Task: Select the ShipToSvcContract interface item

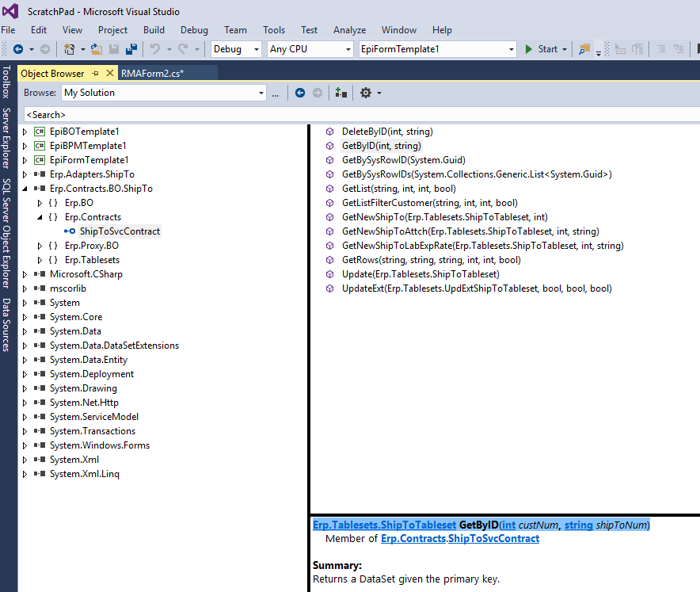Action: [120, 231]
